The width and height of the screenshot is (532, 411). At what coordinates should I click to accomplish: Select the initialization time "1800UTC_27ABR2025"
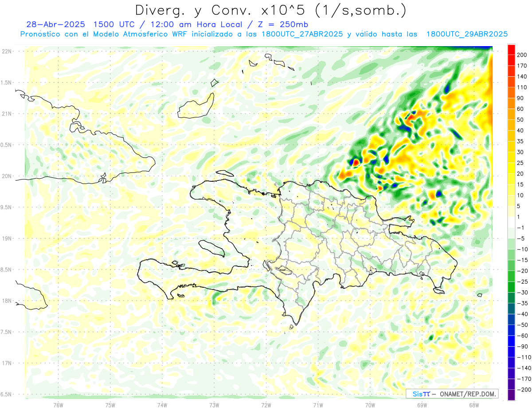[x=301, y=34]
